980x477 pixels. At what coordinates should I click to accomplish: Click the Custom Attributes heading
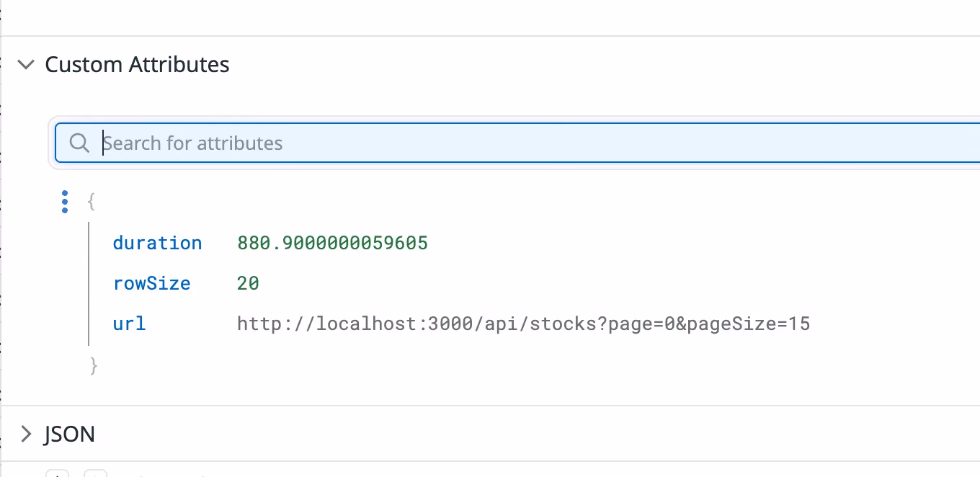point(137,65)
